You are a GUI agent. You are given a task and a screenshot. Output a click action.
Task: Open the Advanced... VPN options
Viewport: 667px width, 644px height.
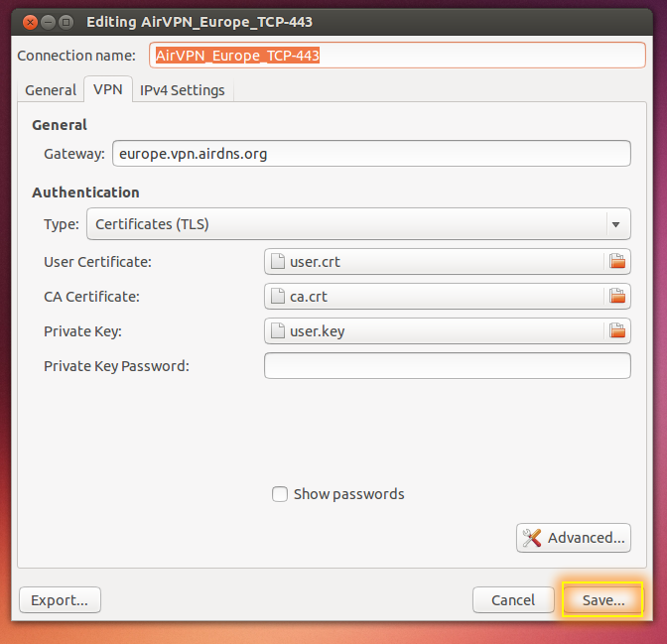coord(574,538)
